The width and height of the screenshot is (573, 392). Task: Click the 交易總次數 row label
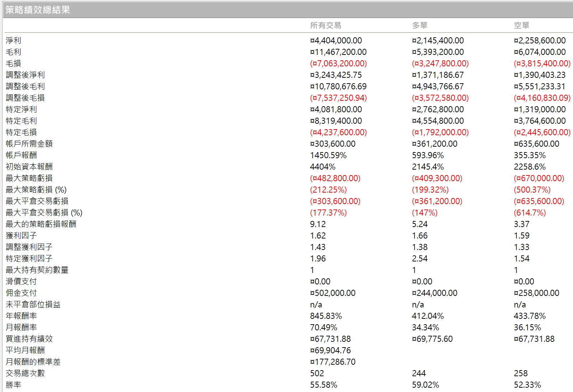pos(25,373)
